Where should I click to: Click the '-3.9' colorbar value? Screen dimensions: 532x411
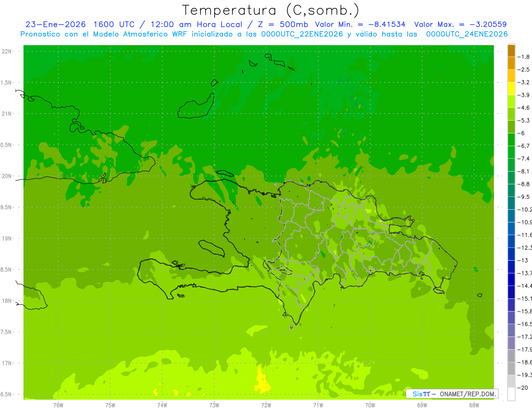tap(524, 95)
